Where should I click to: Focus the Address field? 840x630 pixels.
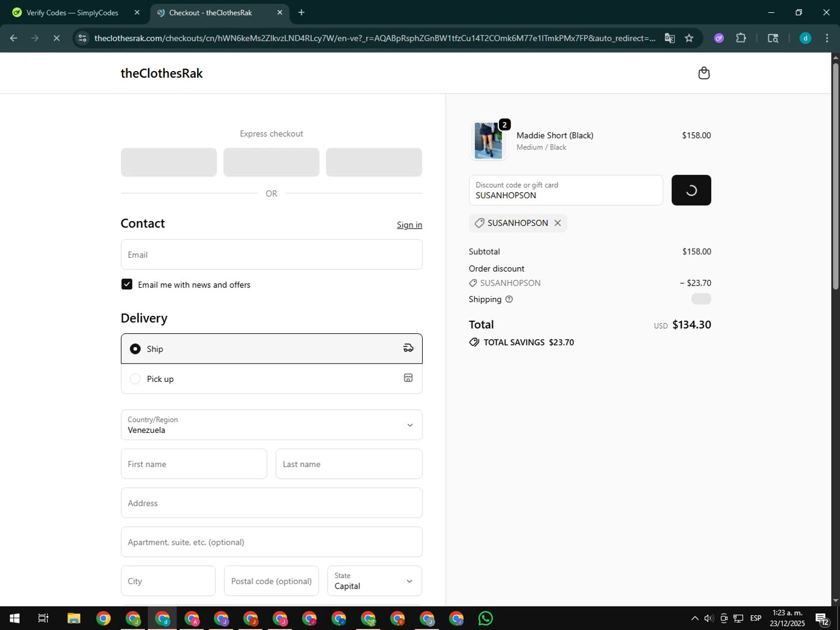pyautogui.click(x=272, y=503)
